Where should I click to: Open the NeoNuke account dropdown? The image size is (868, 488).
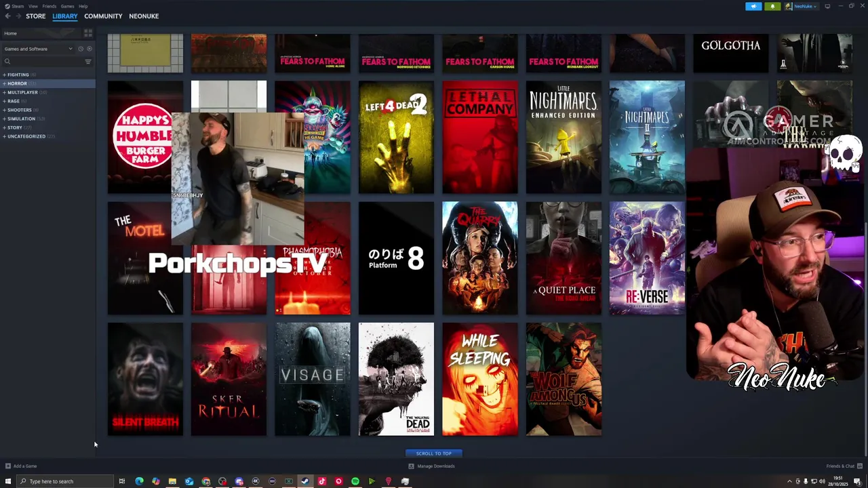tap(803, 6)
